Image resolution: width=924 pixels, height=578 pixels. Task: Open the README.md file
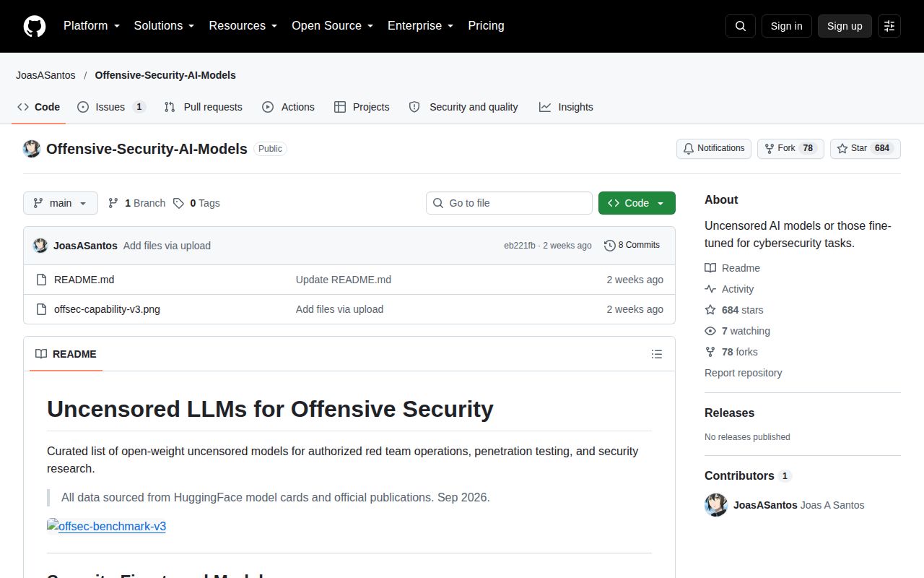(x=84, y=280)
